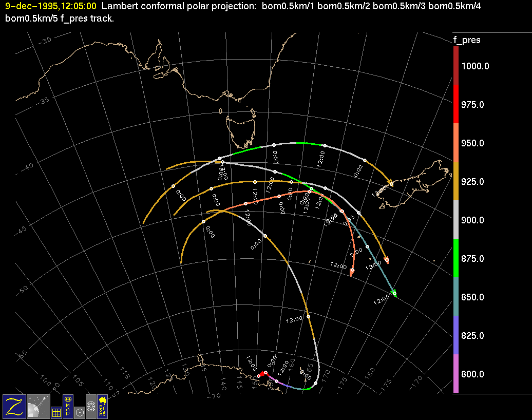Select the pink 800.0 legend swatch

(456, 374)
